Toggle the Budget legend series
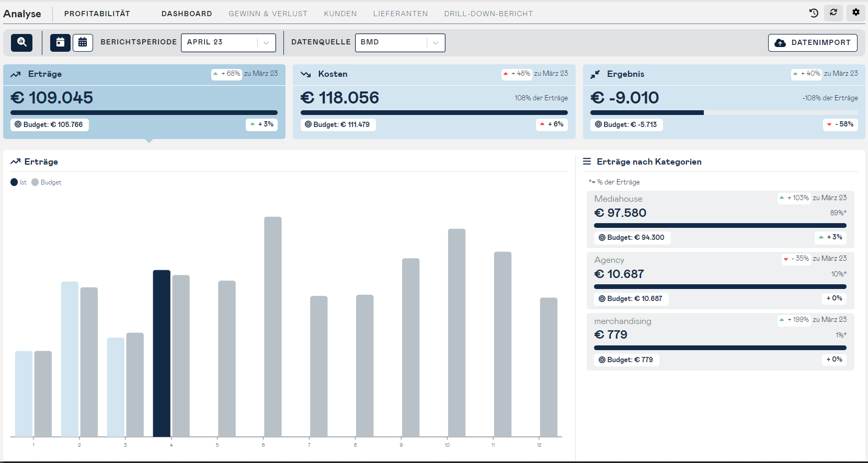The image size is (868, 463). point(46,182)
